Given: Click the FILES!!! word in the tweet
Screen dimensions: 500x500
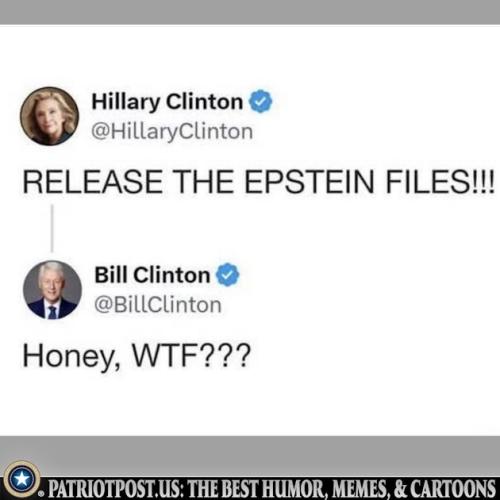Looking at the screenshot, I should [440, 182].
